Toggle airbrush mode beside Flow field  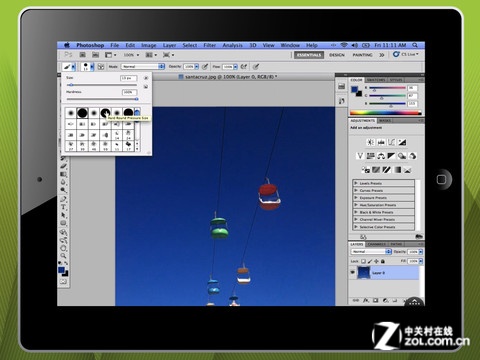[244, 67]
